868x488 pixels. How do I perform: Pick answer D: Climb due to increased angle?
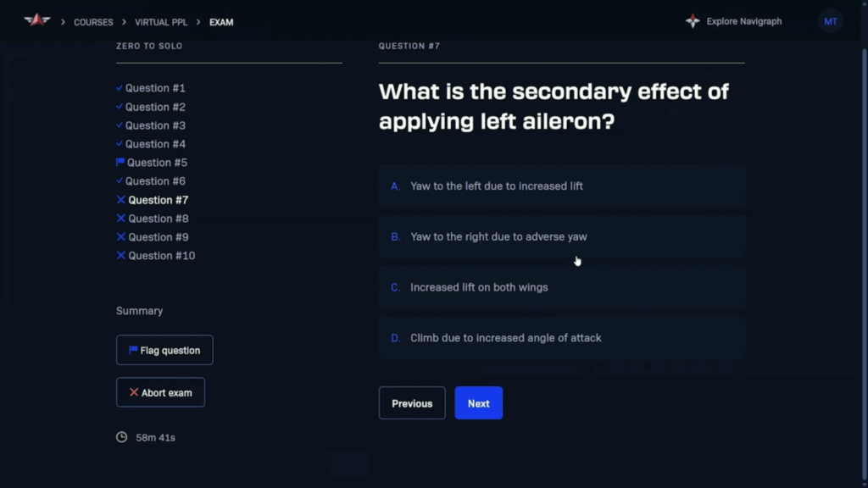(562, 338)
